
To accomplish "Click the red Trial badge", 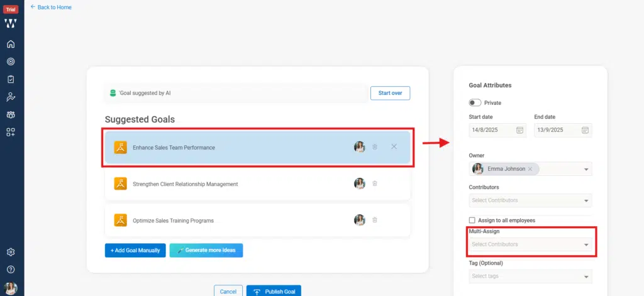I will pyautogui.click(x=11, y=9).
